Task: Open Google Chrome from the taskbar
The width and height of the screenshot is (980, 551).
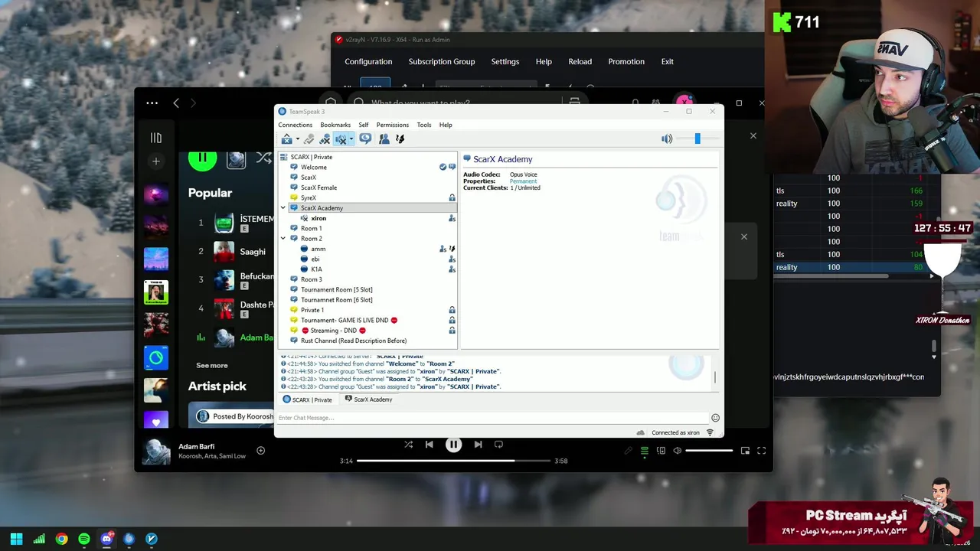Action: click(x=61, y=539)
